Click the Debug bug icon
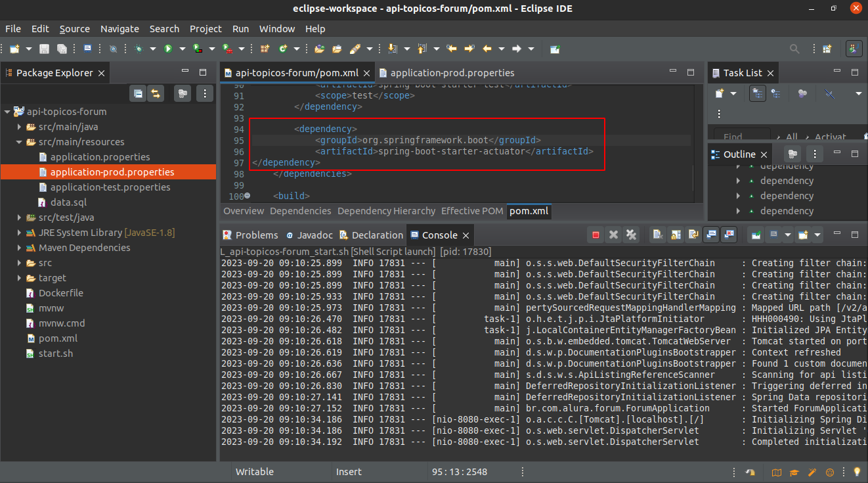 coord(139,49)
